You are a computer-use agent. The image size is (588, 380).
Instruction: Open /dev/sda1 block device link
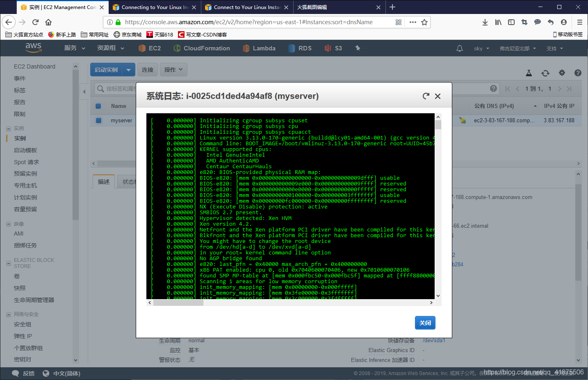point(434,340)
